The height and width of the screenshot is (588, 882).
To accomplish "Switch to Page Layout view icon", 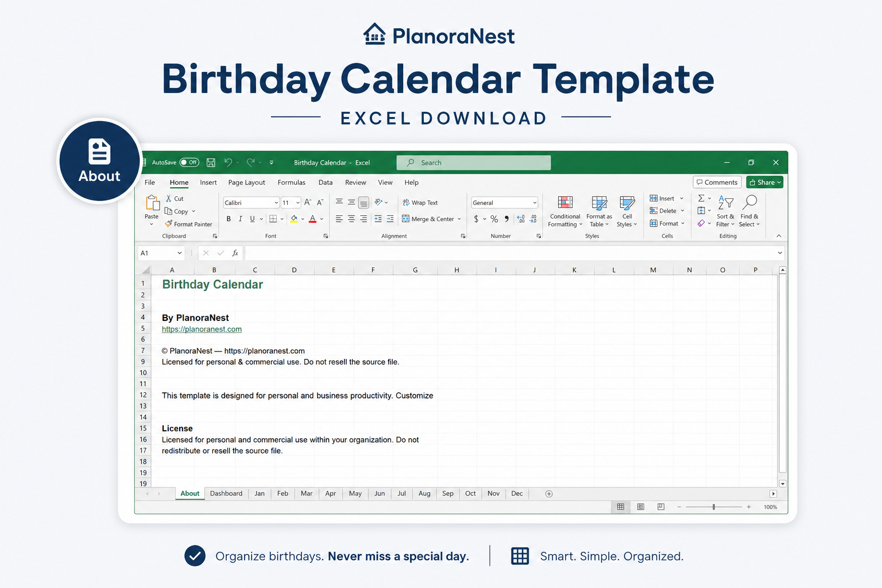I will [x=641, y=507].
